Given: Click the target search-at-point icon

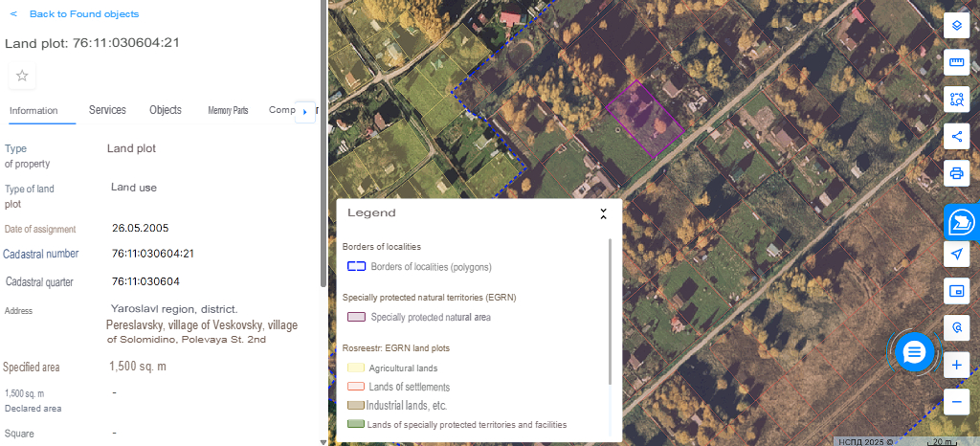Looking at the screenshot, I should [x=956, y=327].
